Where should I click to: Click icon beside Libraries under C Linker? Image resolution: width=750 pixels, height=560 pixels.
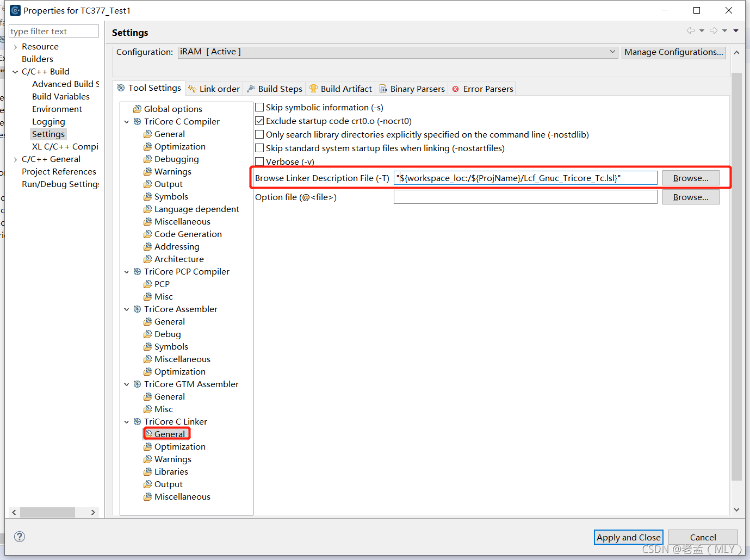tap(147, 471)
